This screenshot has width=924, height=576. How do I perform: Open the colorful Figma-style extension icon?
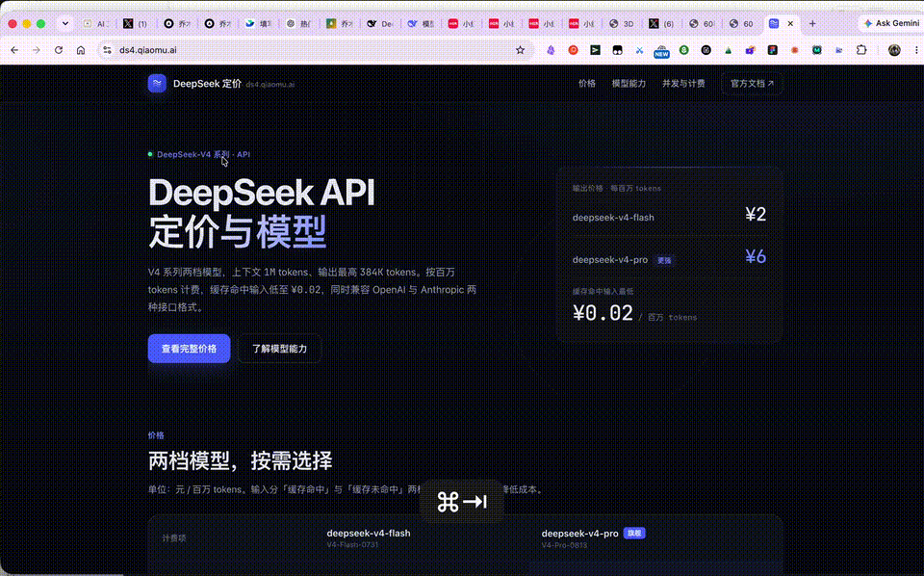click(773, 50)
